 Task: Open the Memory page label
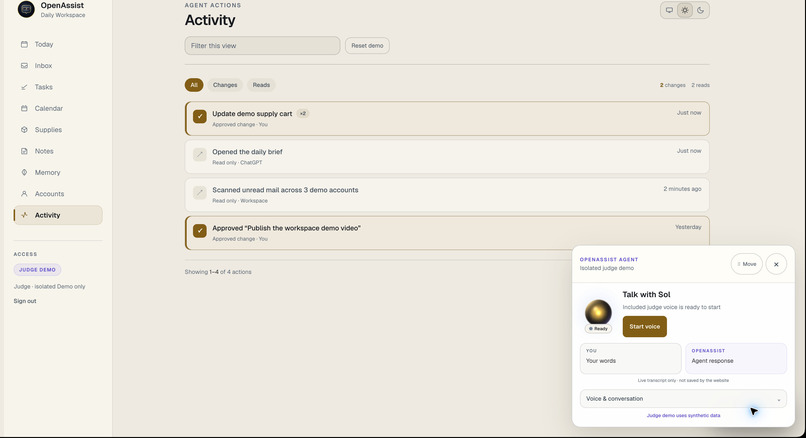47,172
